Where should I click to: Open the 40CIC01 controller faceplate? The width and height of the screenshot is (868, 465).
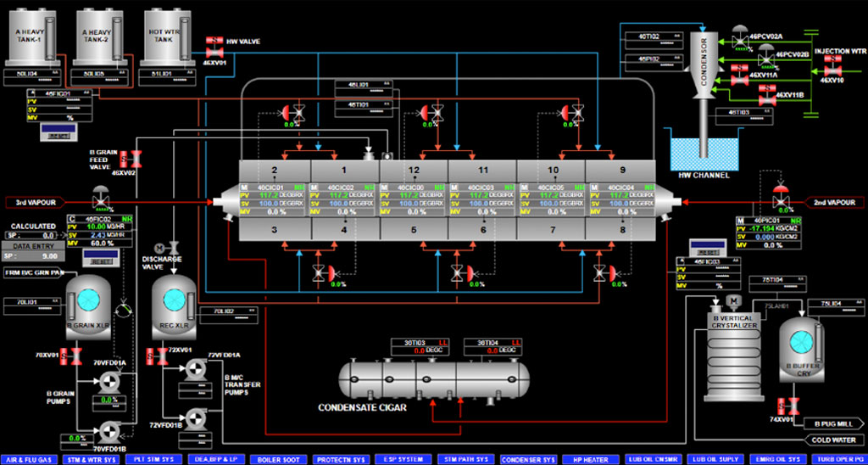274,199
